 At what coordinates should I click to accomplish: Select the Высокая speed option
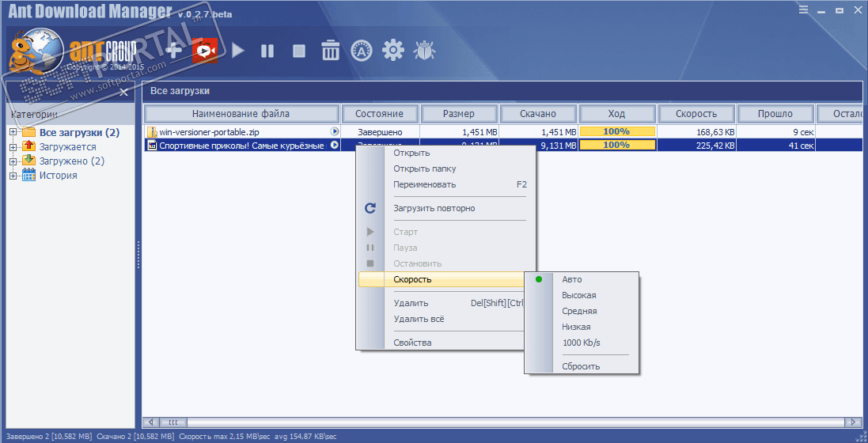(582, 296)
